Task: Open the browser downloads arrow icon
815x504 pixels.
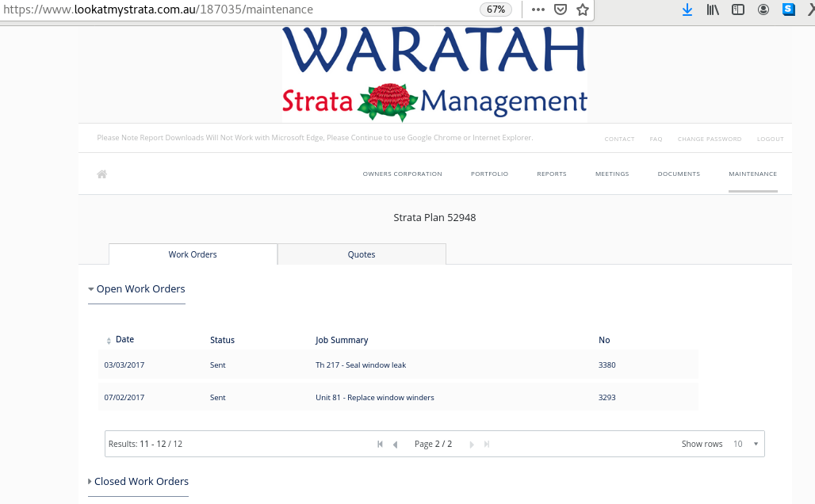Action: tap(687, 10)
